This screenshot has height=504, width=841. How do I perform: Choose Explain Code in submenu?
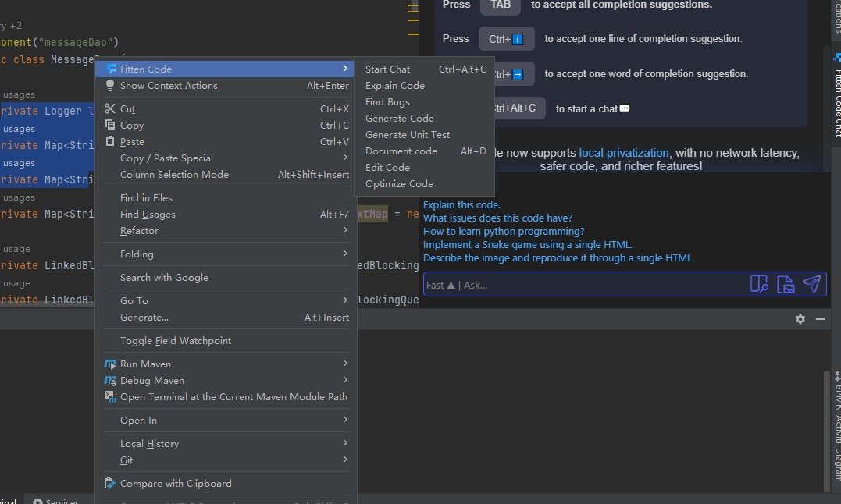[x=424, y=85]
